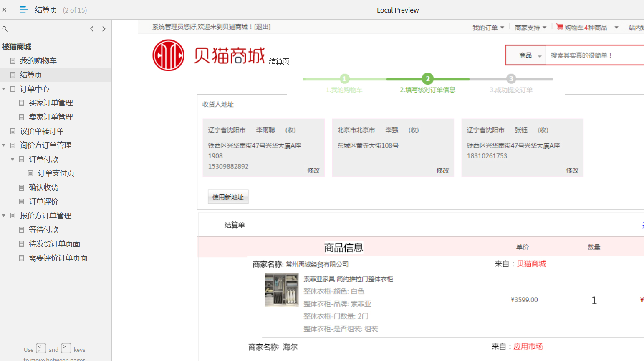
Task: Open 确认收货 page
Action: 43,188
